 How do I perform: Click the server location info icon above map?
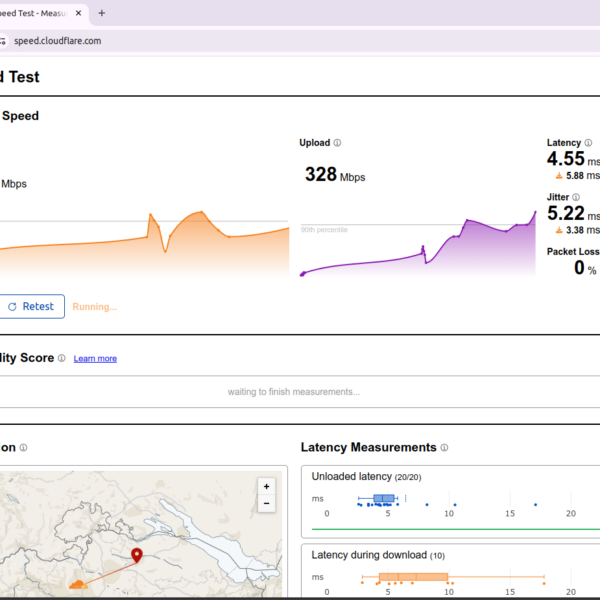click(x=23, y=448)
